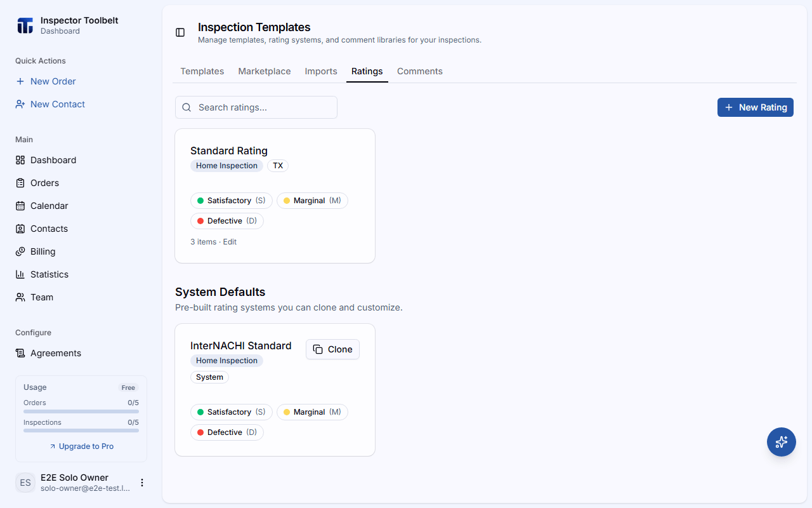
Task: Click Edit on Standard Rating card
Action: (230, 242)
